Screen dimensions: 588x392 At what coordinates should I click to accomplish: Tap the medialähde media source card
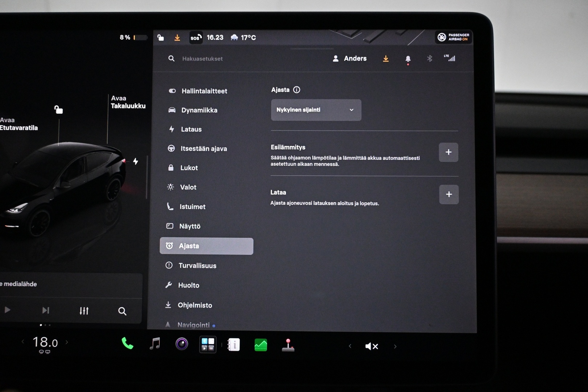click(71, 284)
